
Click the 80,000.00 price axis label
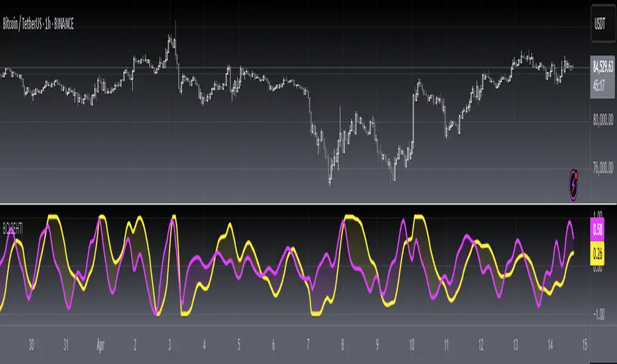coord(603,120)
